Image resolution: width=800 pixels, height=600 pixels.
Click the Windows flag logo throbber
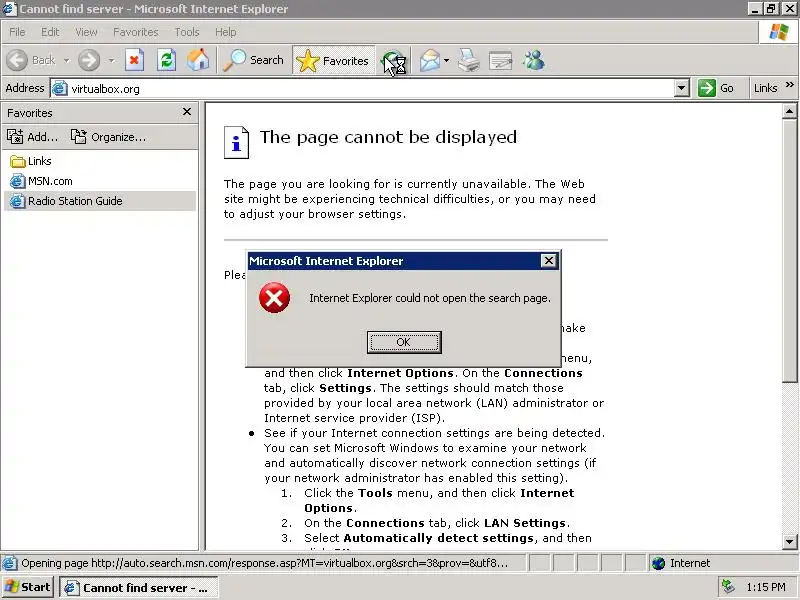(x=779, y=32)
